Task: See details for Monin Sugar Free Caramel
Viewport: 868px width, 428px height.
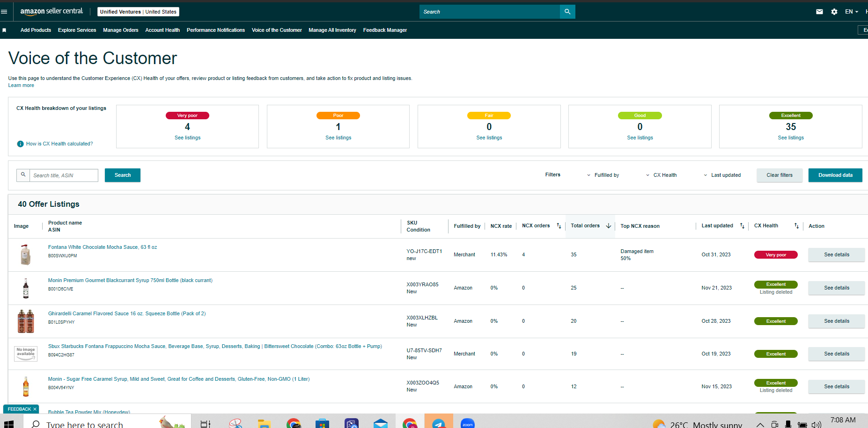Action: (x=837, y=387)
